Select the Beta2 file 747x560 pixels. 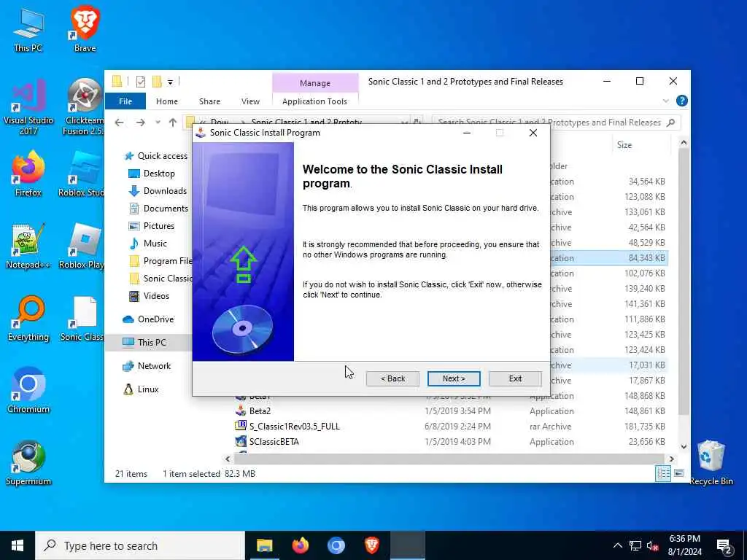click(260, 411)
